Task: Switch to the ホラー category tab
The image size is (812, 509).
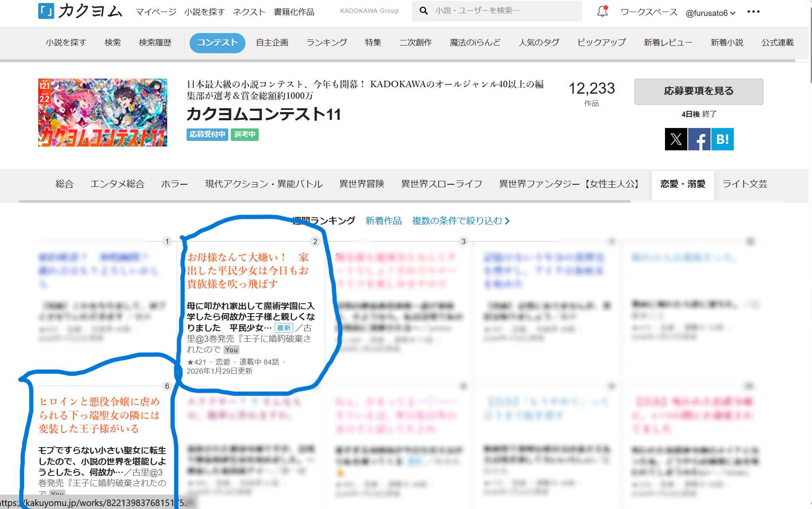Action: (x=174, y=184)
